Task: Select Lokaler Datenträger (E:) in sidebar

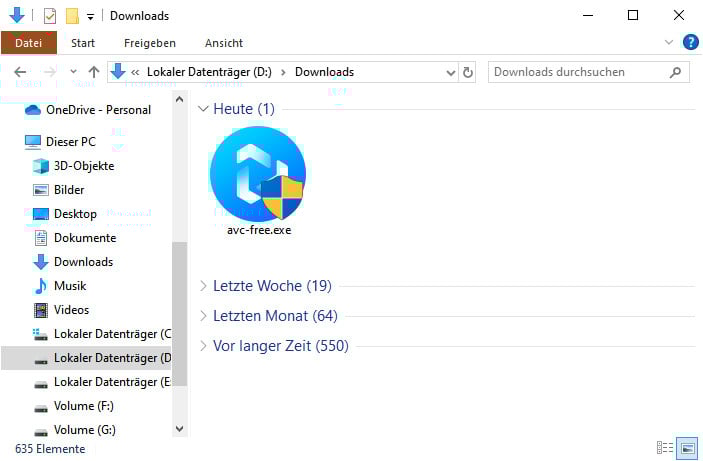Action: [113, 382]
